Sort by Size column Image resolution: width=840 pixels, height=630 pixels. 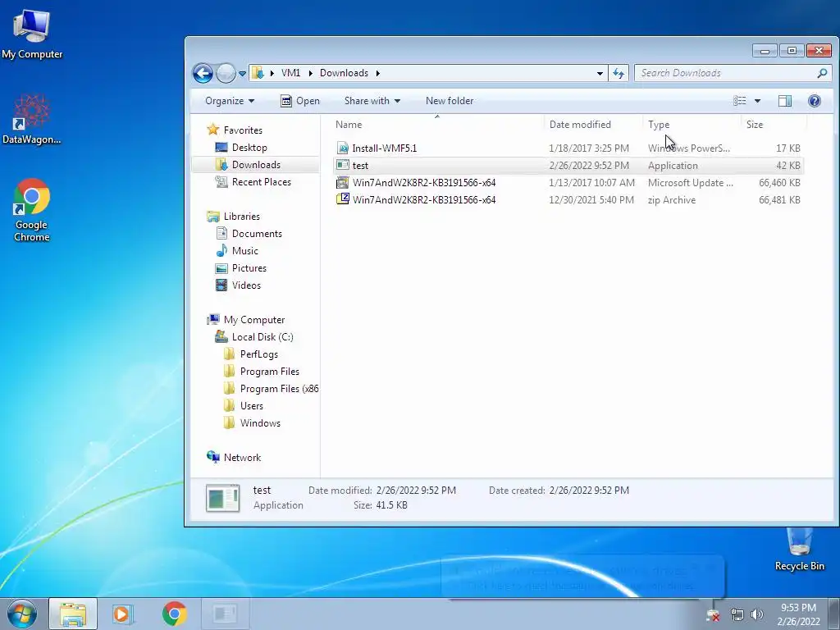(x=755, y=125)
